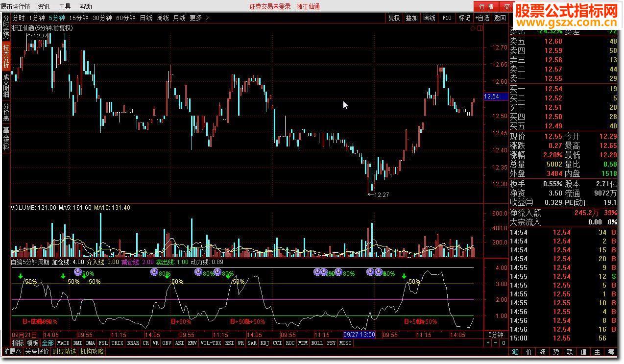Switch indicator to TRIX
Image resolution: width=624 pixels, height=364 pixels.
(117, 343)
